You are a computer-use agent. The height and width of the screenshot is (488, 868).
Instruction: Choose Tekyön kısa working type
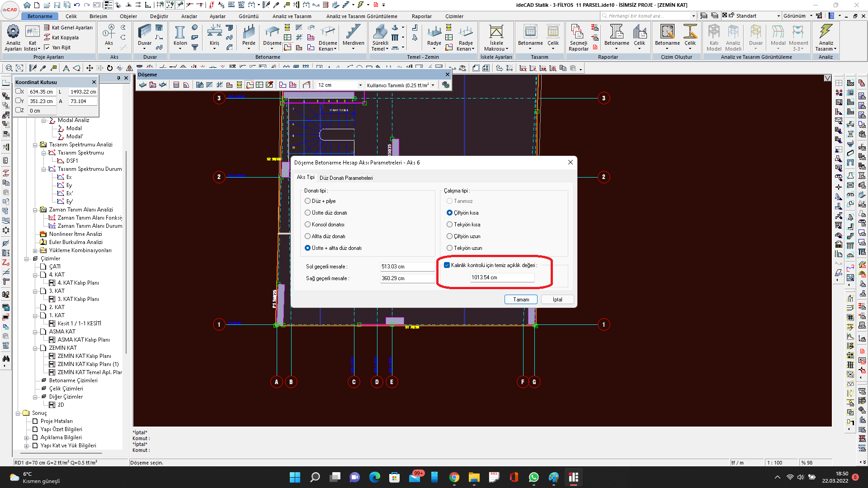coord(449,225)
